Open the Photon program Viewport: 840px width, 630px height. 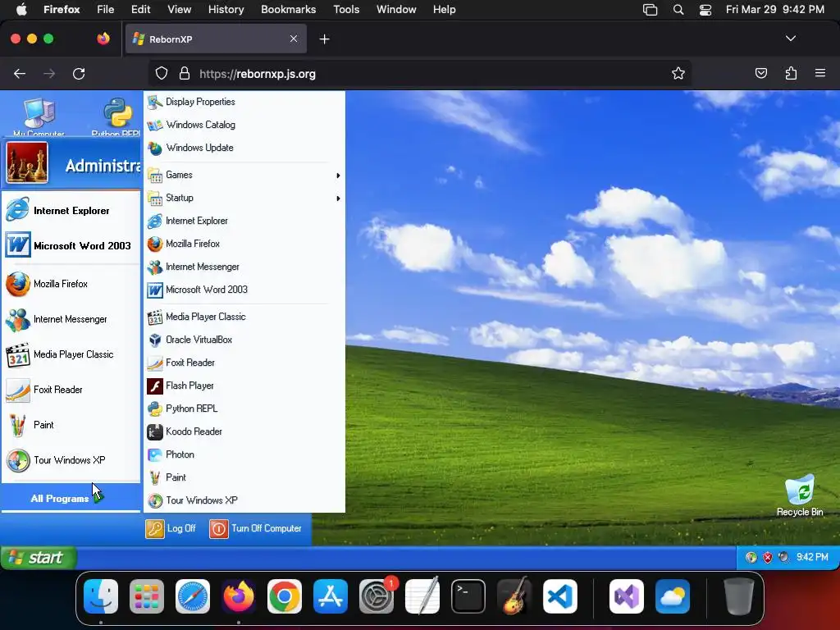pyautogui.click(x=244, y=454)
